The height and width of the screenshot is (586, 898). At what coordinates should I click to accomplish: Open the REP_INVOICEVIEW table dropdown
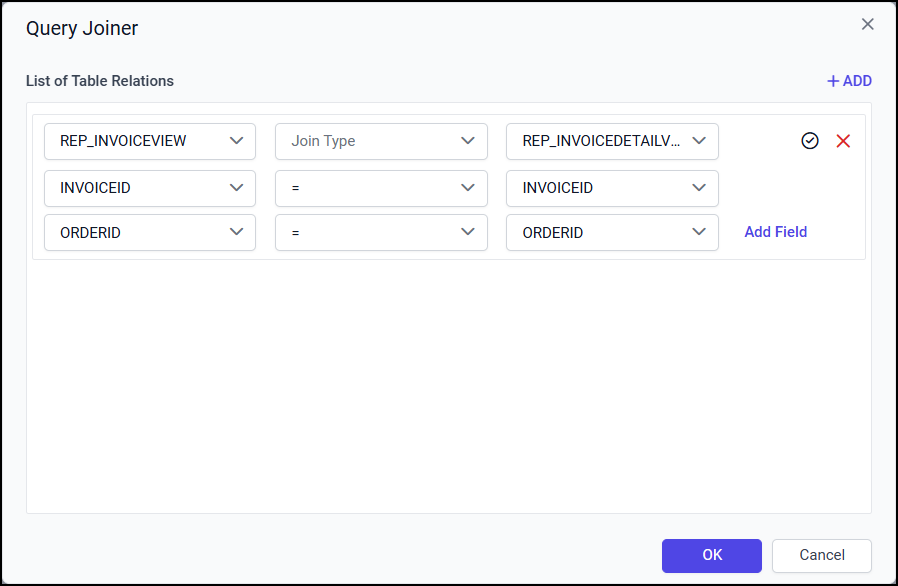click(150, 141)
